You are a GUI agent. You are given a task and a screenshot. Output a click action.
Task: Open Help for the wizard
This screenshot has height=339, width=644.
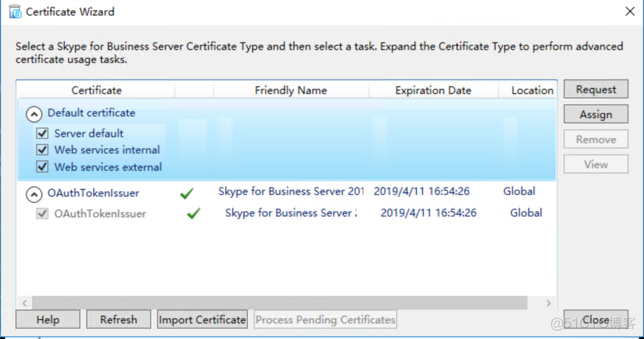pos(48,319)
